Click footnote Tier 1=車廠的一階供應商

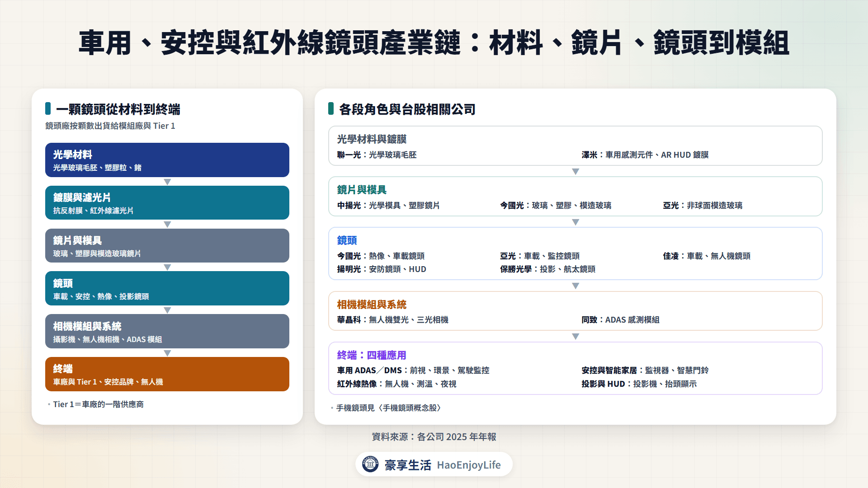click(x=99, y=404)
